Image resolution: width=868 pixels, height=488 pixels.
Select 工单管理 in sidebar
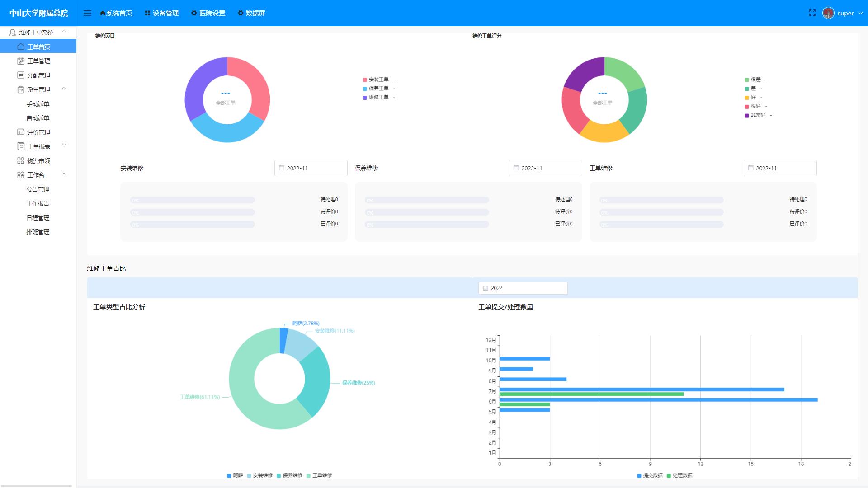pyautogui.click(x=38, y=61)
